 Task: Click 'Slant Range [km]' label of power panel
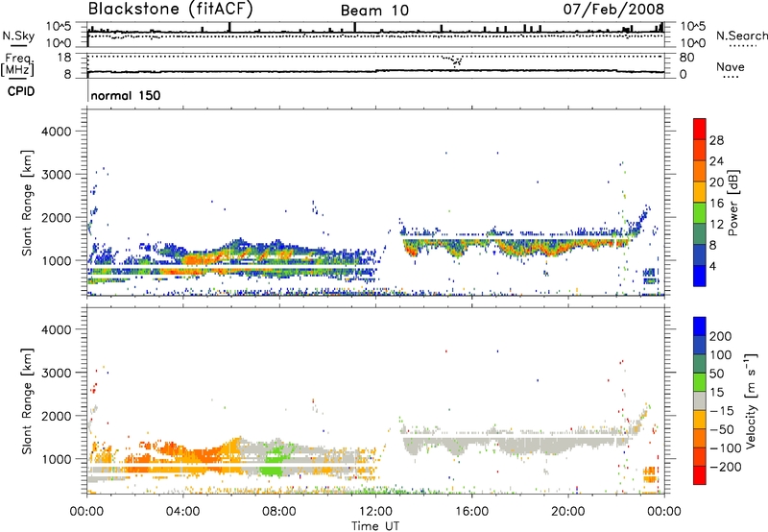pos(27,203)
